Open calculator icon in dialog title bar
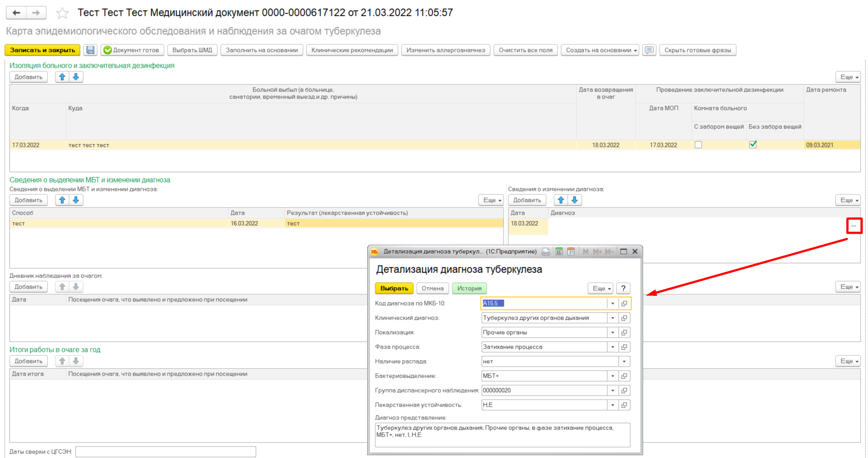Image resolution: width=868 pixels, height=458 pixels. (x=559, y=251)
